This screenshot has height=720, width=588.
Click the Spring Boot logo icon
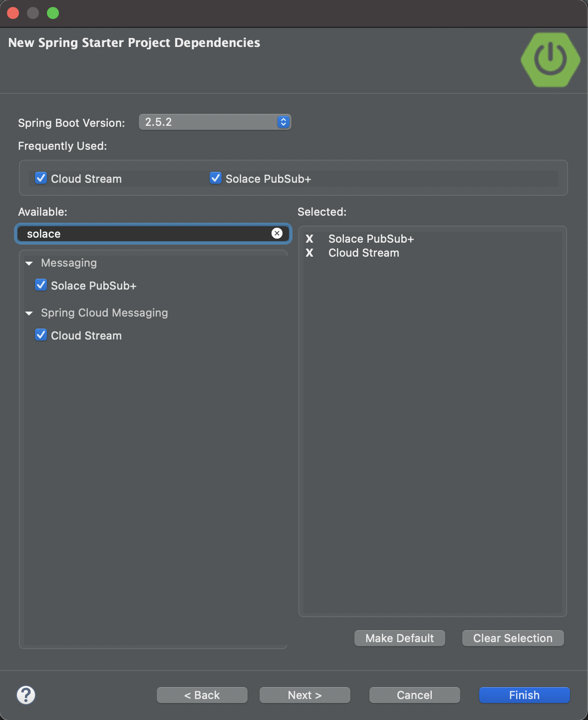coord(550,60)
